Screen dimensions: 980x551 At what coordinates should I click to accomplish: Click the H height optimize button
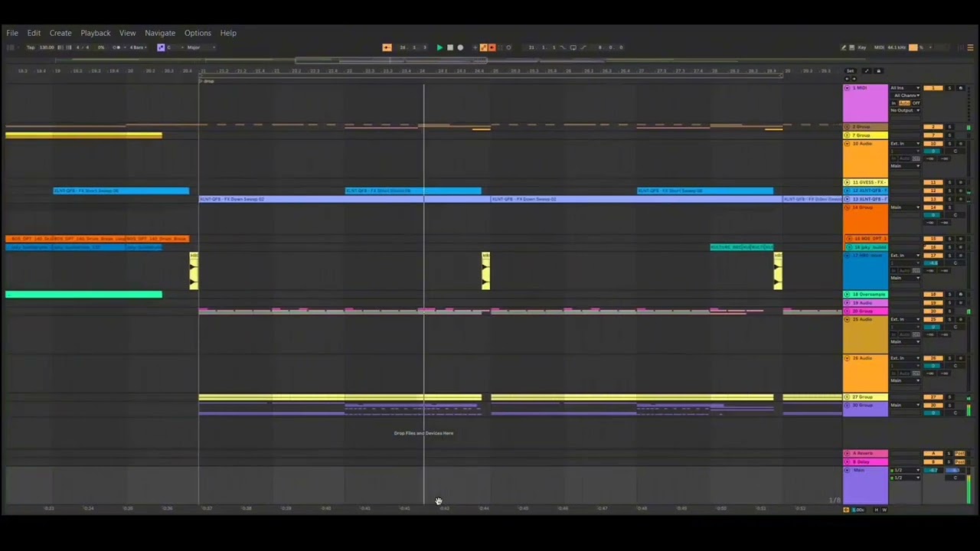[x=877, y=510]
